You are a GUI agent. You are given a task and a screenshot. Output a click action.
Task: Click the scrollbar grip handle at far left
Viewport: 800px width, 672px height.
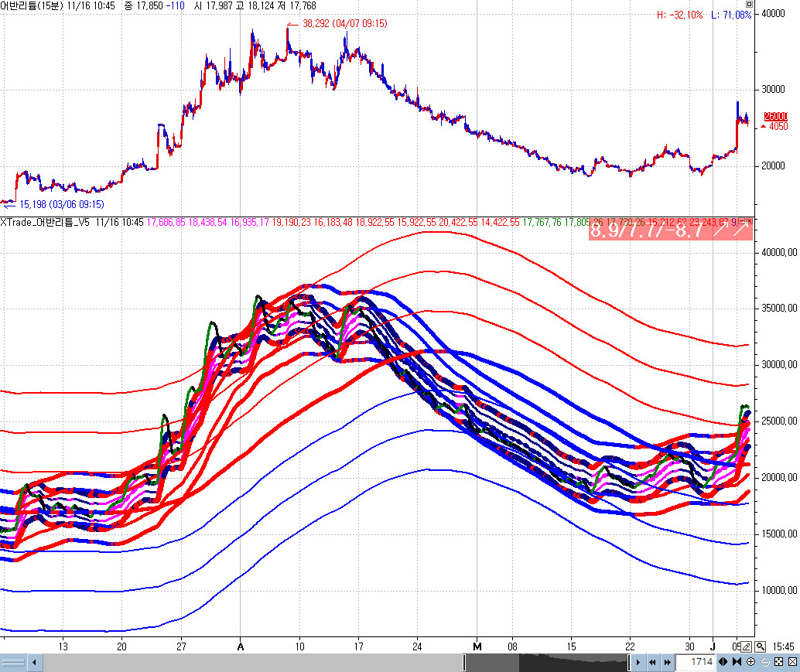pyautogui.click(x=14, y=663)
